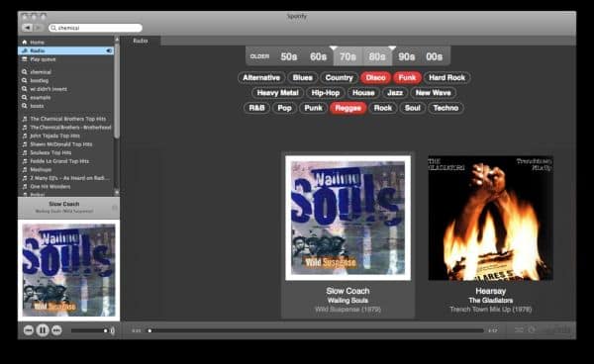Select the OLDER decade on the timeline
This screenshot has height=364, width=594.
[259, 56]
